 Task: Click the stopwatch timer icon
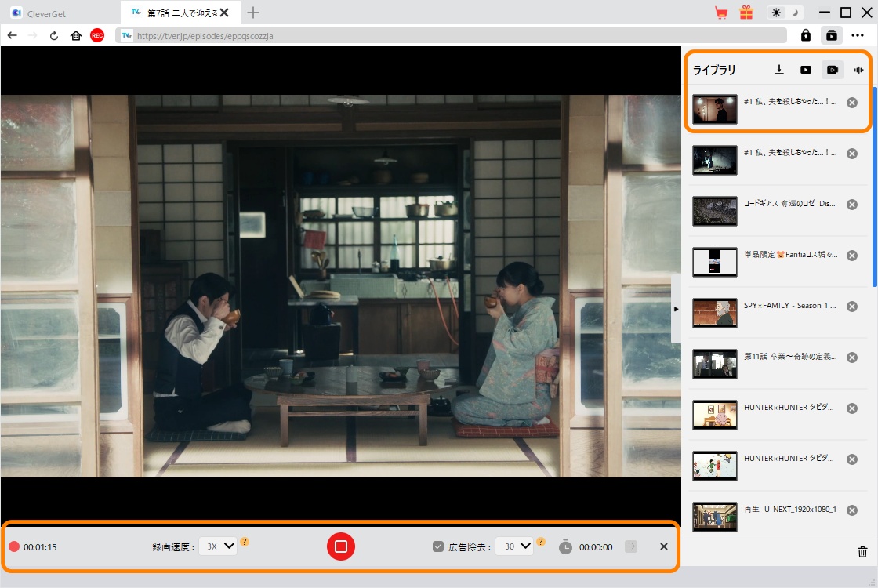pyautogui.click(x=565, y=546)
